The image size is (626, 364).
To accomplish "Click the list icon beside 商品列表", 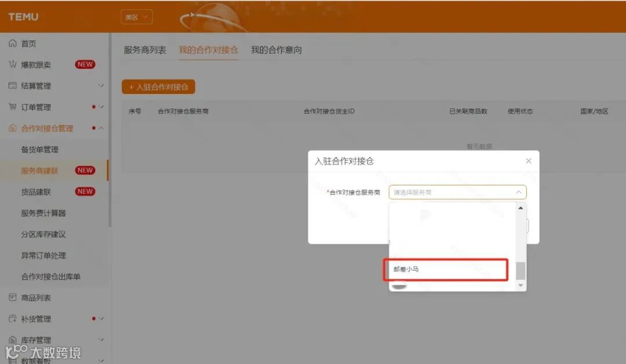I will click(x=13, y=297).
